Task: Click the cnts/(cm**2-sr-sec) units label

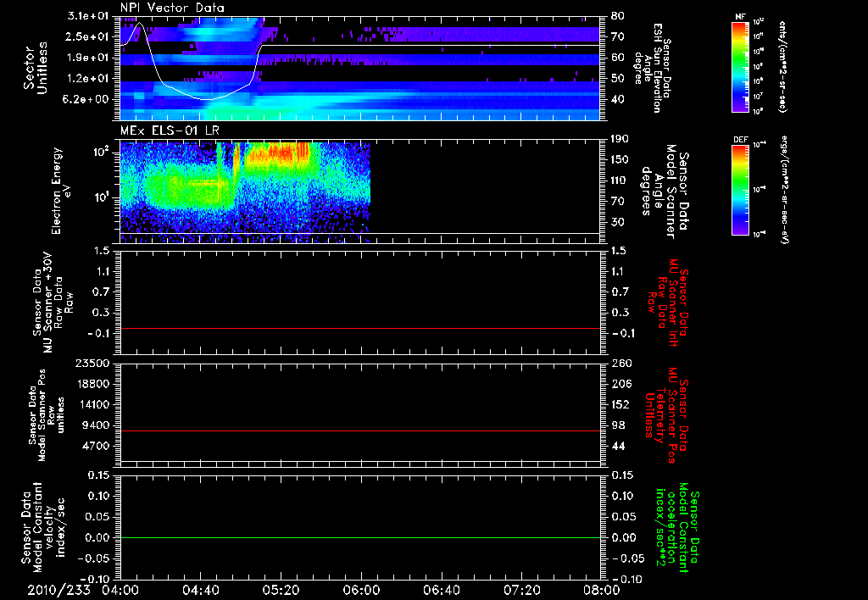Action: tap(782, 66)
